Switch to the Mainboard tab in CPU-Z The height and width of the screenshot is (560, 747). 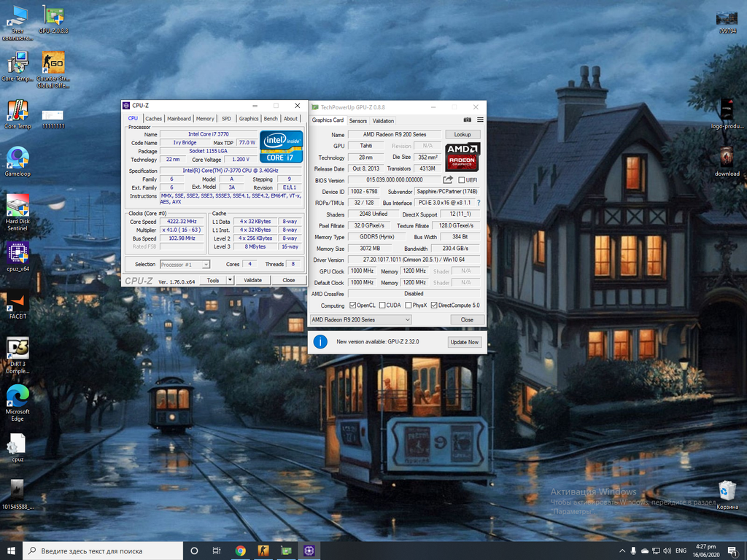pyautogui.click(x=179, y=119)
